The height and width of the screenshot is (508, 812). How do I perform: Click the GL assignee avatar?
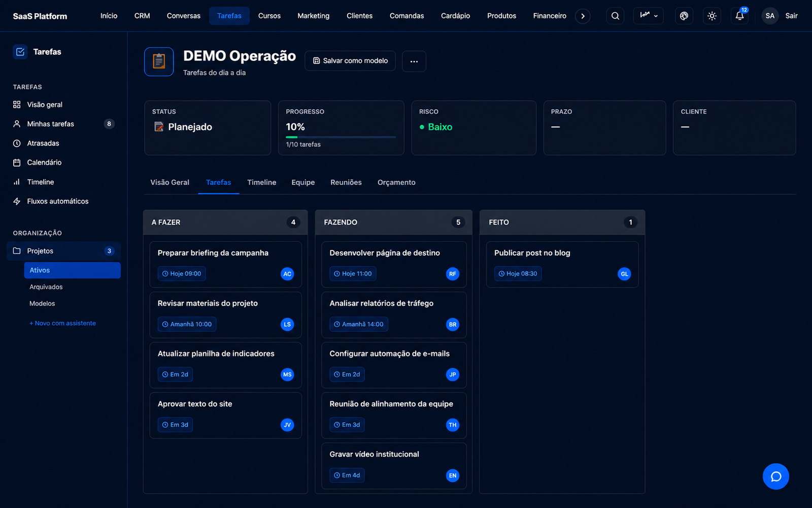pyautogui.click(x=624, y=274)
